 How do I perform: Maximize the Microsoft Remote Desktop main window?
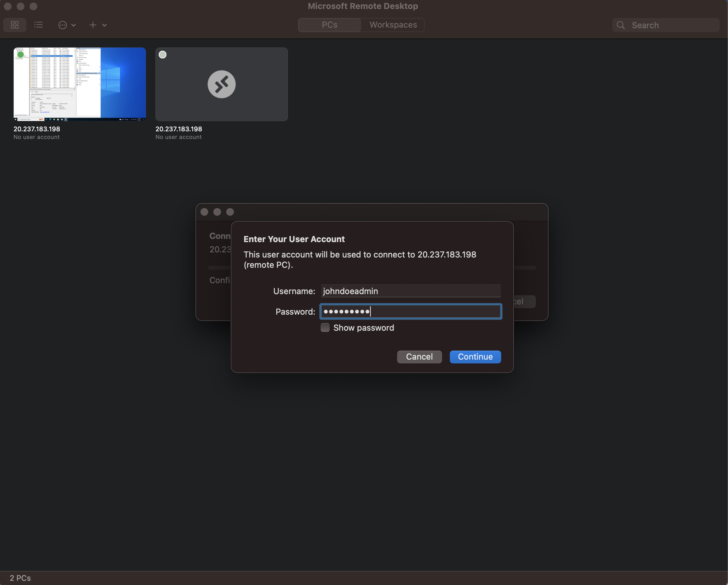click(33, 6)
